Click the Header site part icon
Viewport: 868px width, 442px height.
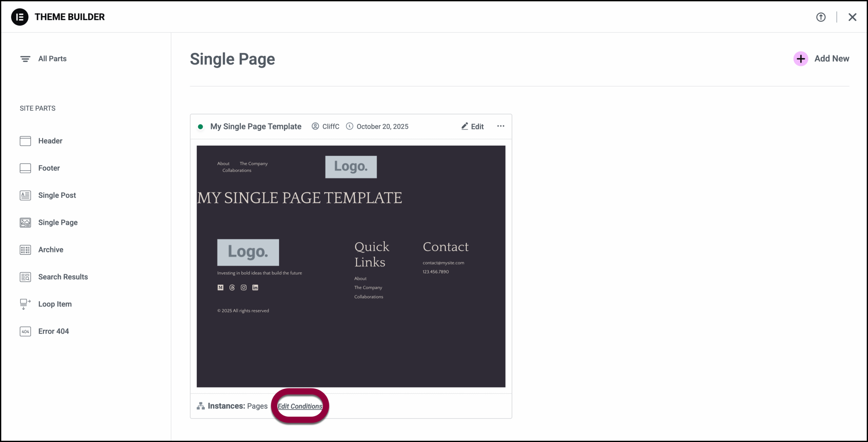25,141
